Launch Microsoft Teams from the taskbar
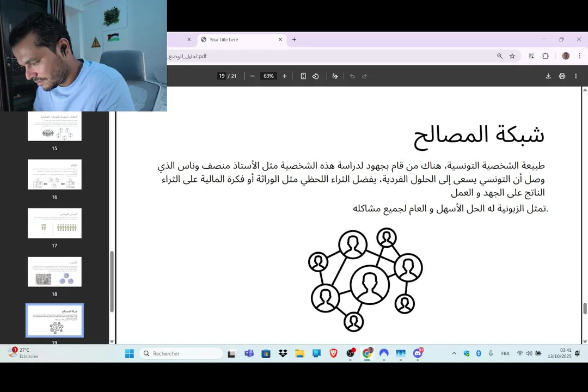The image size is (588, 392). tap(249, 353)
